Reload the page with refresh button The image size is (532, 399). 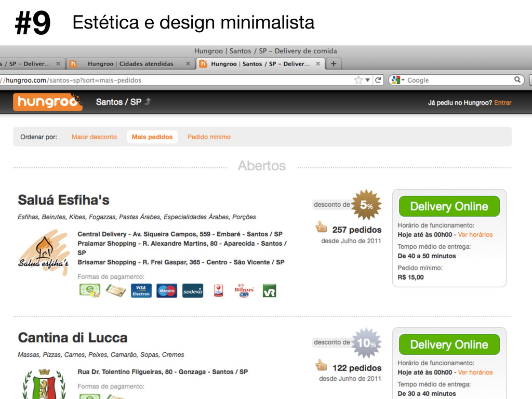tap(378, 80)
